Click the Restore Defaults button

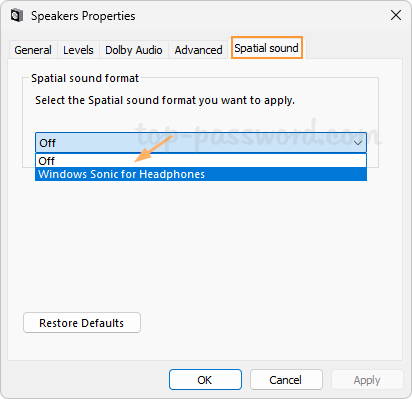[82, 323]
